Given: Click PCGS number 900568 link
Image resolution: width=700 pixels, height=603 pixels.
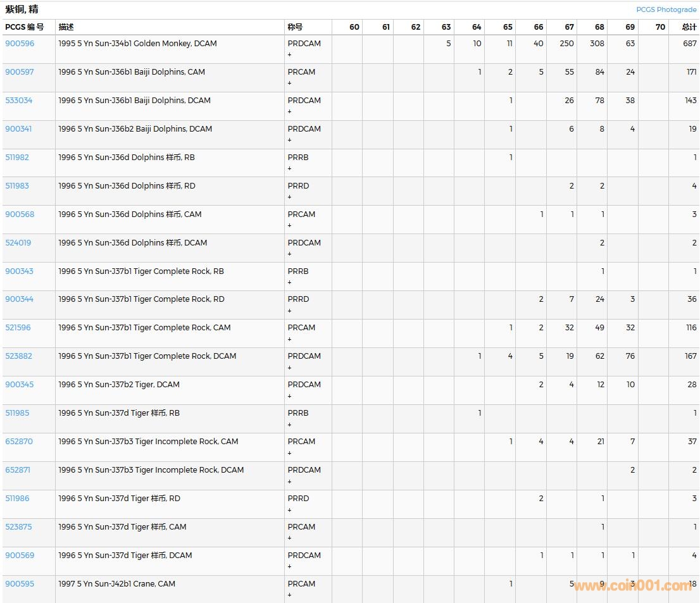Looking at the screenshot, I should [20, 214].
